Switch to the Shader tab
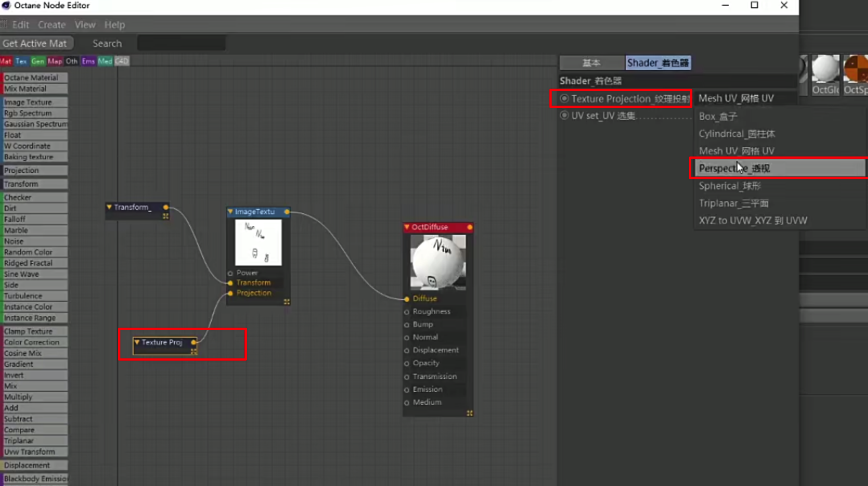Viewport: 868px width, 486px height. pos(658,63)
